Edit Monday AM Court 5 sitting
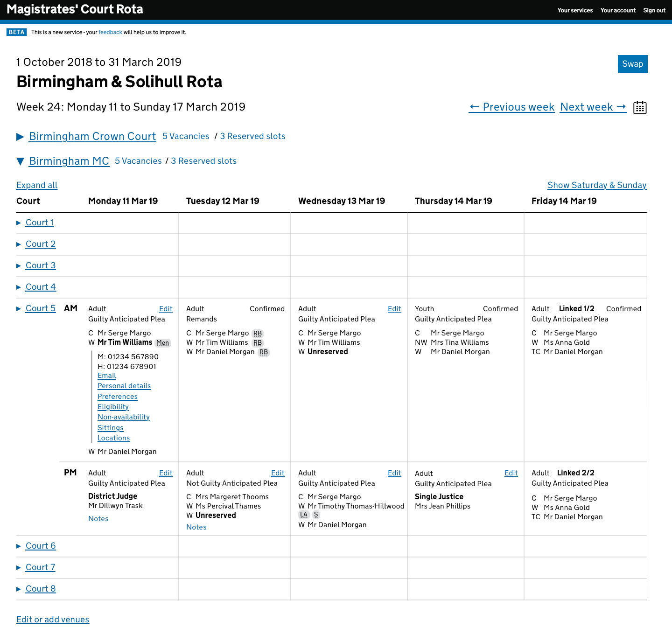The width and height of the screenshot is (672, 641). click(166, 309)
